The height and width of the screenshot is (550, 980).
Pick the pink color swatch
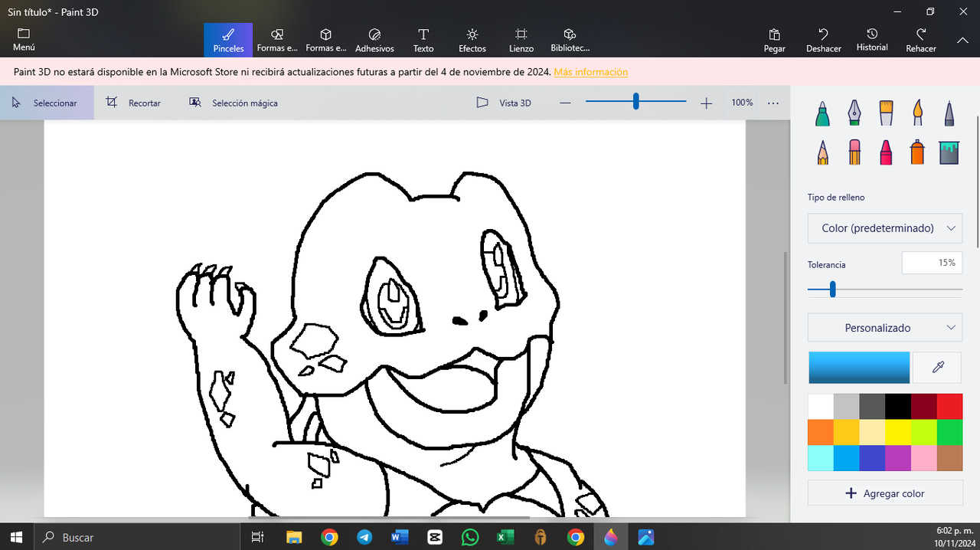pyautogui.click(x=924, y=458)
